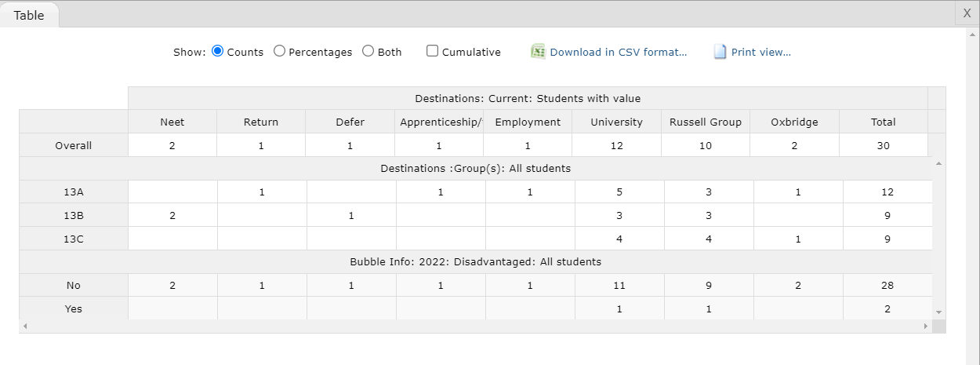Open the Table tab
The height and width of the screenshot is (365, 980).
pyautogui.click(x=29, y=15)
